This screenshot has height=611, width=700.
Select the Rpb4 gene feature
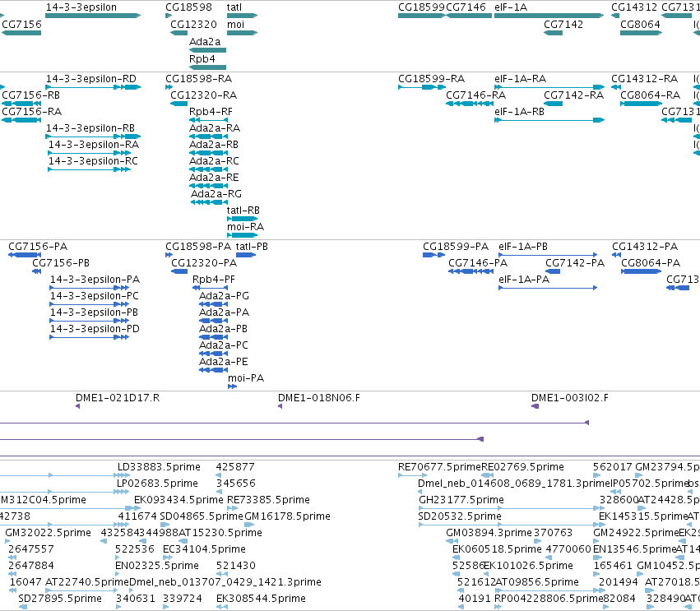click(207, 67)
